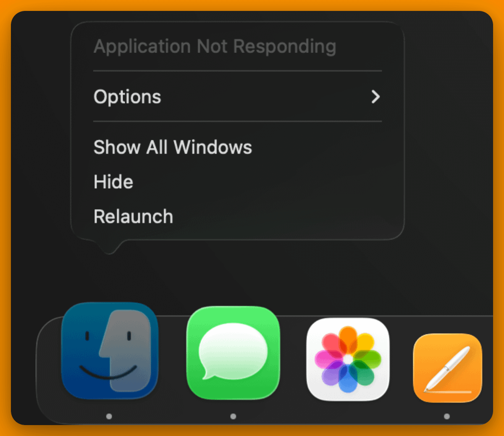Launch Messages from the Dock
Viewport: 504px width, 436px height.
[233, 353]
